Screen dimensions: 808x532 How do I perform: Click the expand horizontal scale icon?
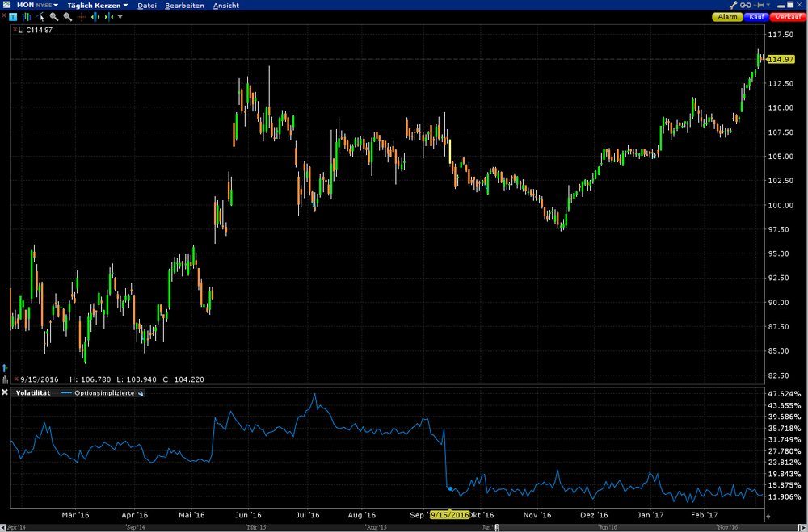coord(95,17)
